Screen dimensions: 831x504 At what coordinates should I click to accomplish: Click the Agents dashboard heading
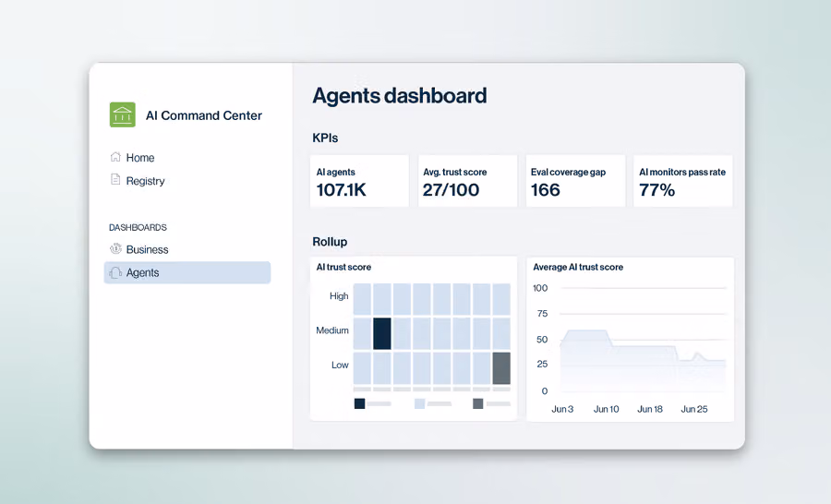400,96
